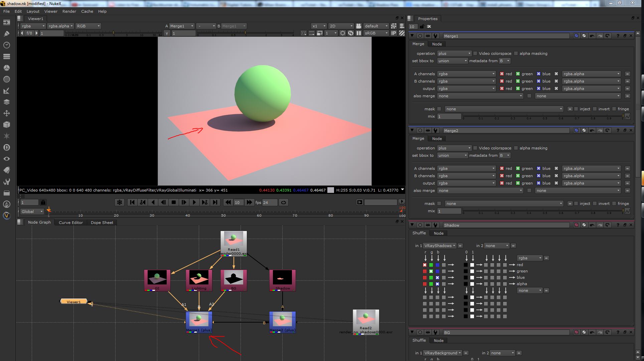
Task: Open the Views nodes eye icon
Action: pyautogui.click(x=7, y=159)
